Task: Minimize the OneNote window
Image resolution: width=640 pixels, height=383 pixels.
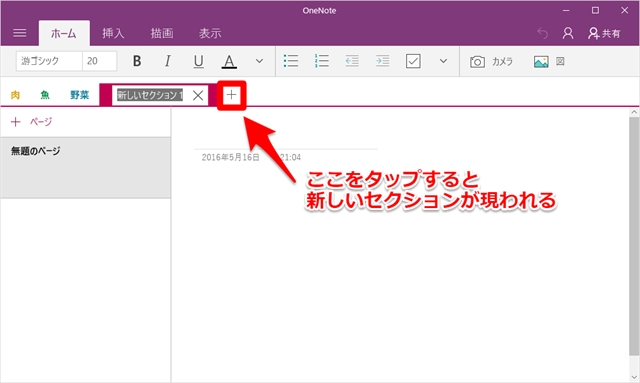Action: click(x=566, y=11)
